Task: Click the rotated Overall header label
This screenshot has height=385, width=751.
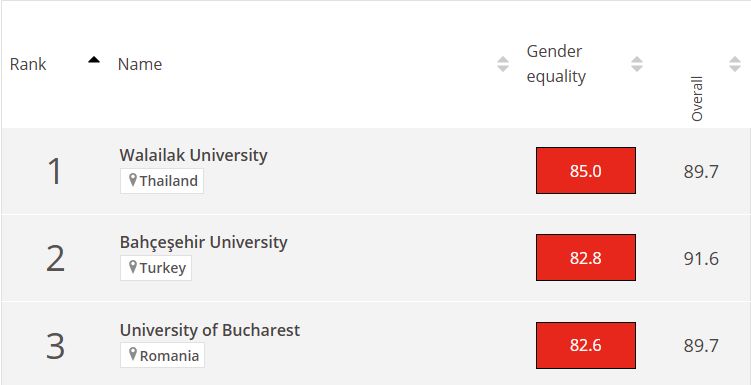Action: [x=697, y=99]
